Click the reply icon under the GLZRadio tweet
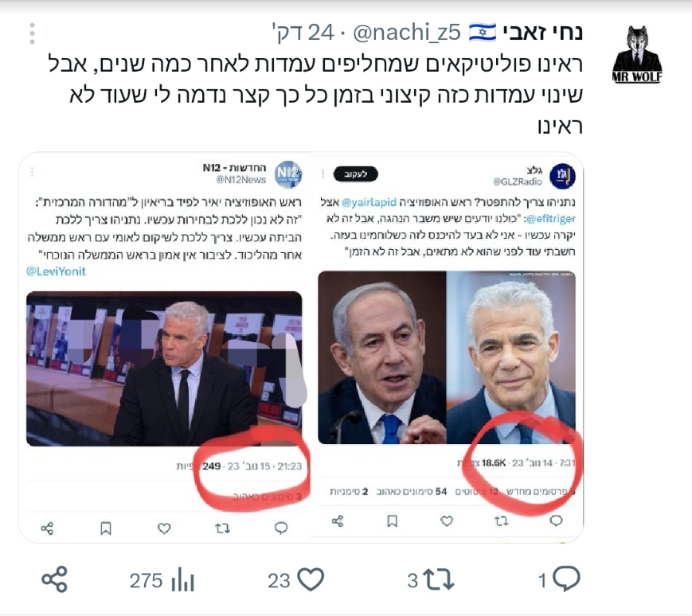The image size is (692, 616). (556, 520)
